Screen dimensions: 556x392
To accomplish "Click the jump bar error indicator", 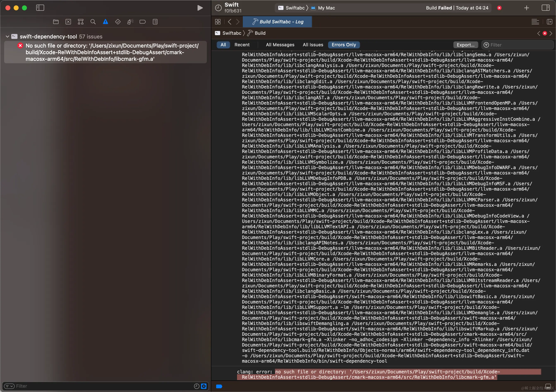I will 545,33.
